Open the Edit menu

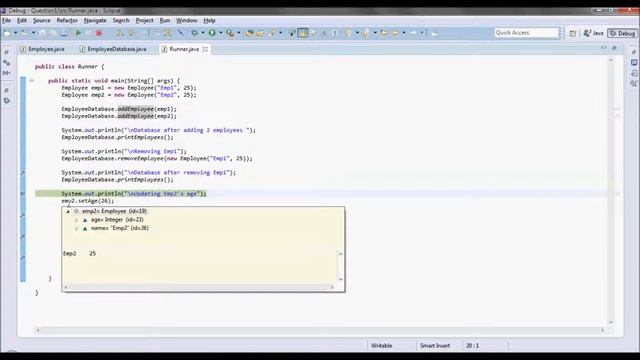click(x=22, y=20)
